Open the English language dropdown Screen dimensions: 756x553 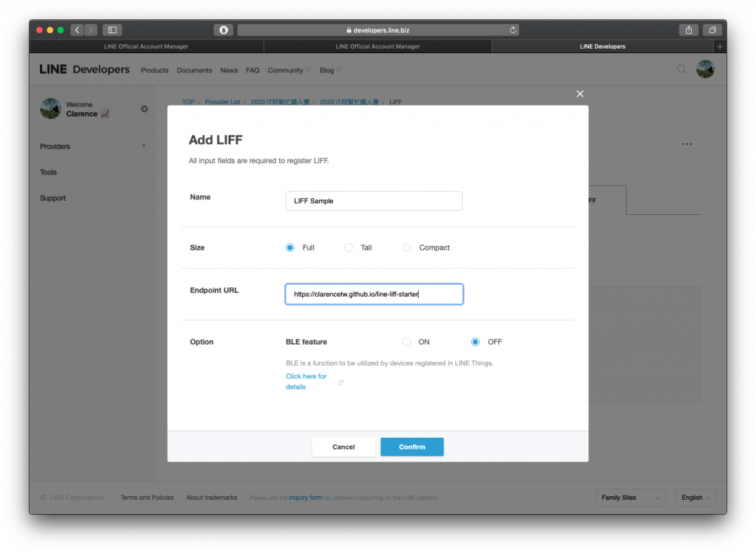[x=695, y=498]
